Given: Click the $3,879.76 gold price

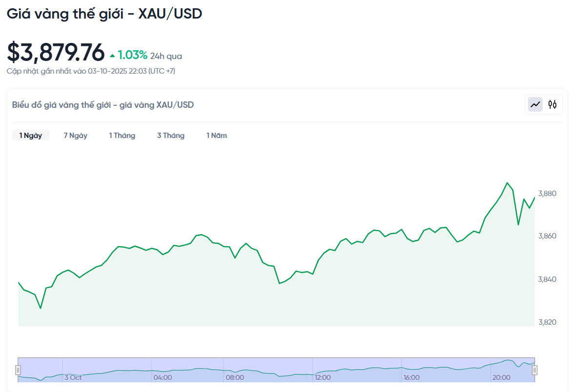Looking at the screenshot, I should (56, 53).
